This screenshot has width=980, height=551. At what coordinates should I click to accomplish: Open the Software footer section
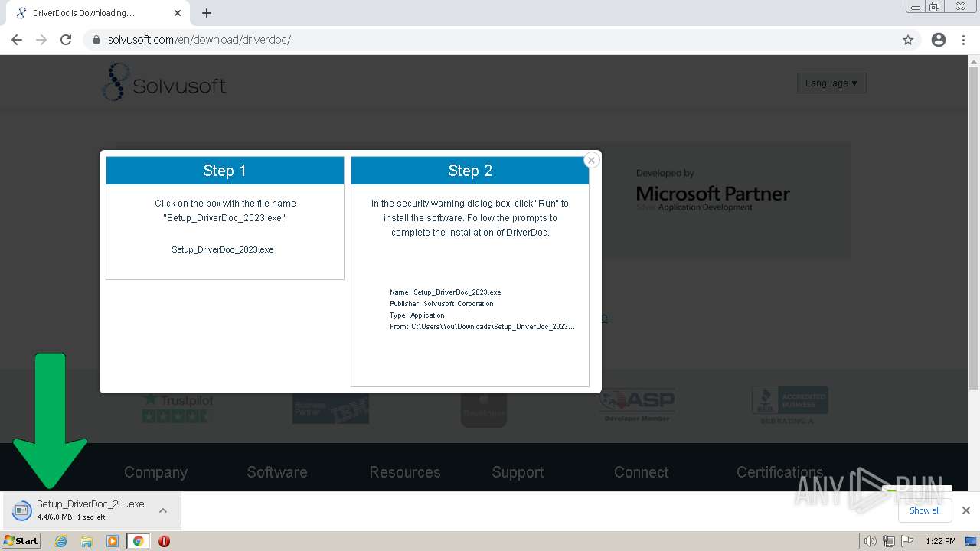click(x=277, y=472)
